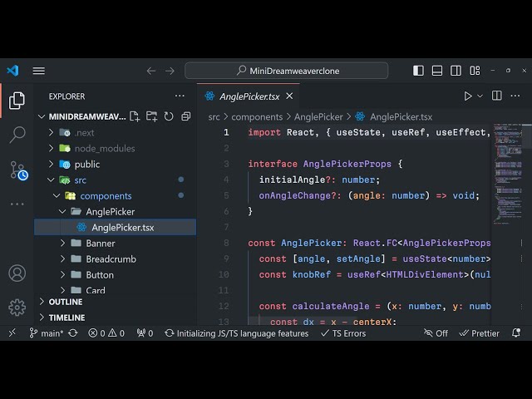Run the file with the play button
Image resolution: width=532 pixels, height=399 pixels.
(x=468, y=96)
